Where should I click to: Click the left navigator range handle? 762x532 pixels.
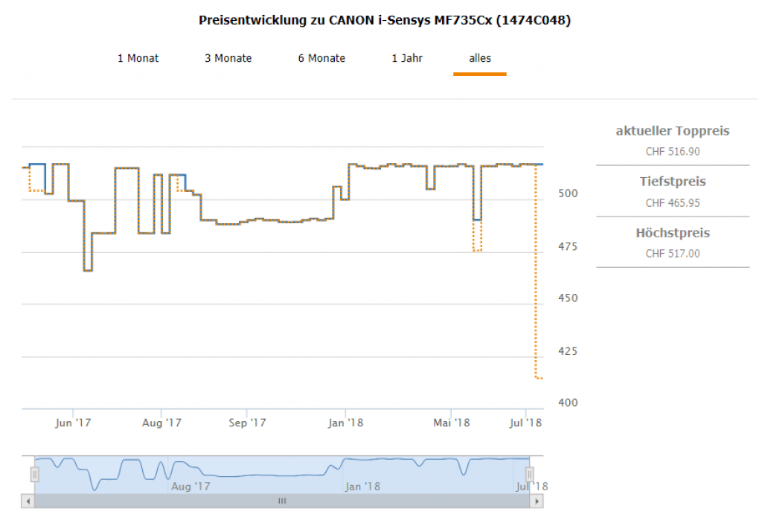34,474
